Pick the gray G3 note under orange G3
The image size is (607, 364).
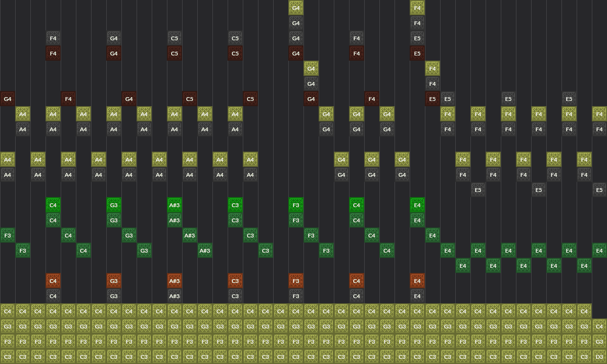coord(114,296)
